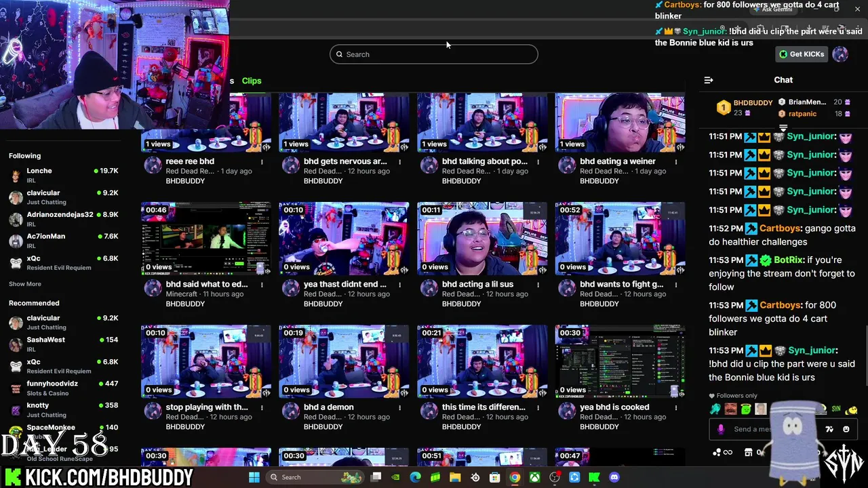This screenshot has width=868, height=488.
Task: Insert the yellow bee emote
Action: [852, 409]
